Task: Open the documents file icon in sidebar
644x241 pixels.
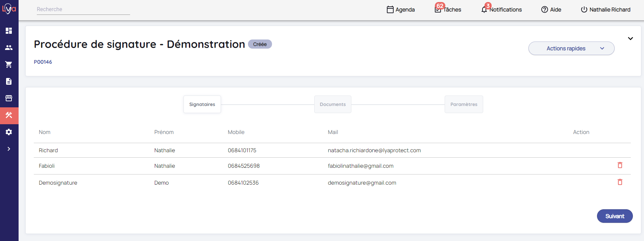Action: [9, 81]
